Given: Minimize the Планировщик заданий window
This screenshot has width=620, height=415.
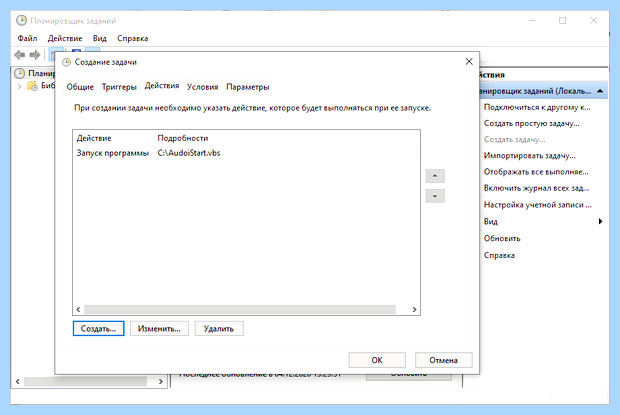Looking at the screenshot, I should coord(533,20).
